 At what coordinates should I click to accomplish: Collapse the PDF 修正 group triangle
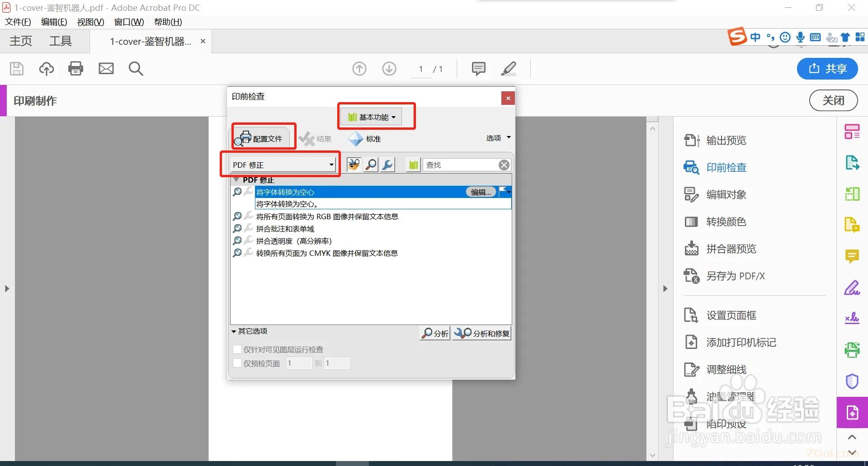[236, 179]
